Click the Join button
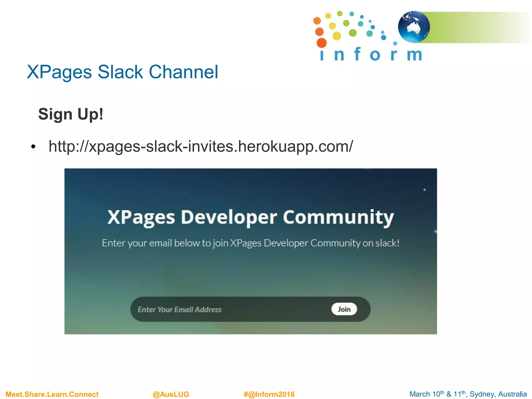The image size is (532, 399). 344,309
